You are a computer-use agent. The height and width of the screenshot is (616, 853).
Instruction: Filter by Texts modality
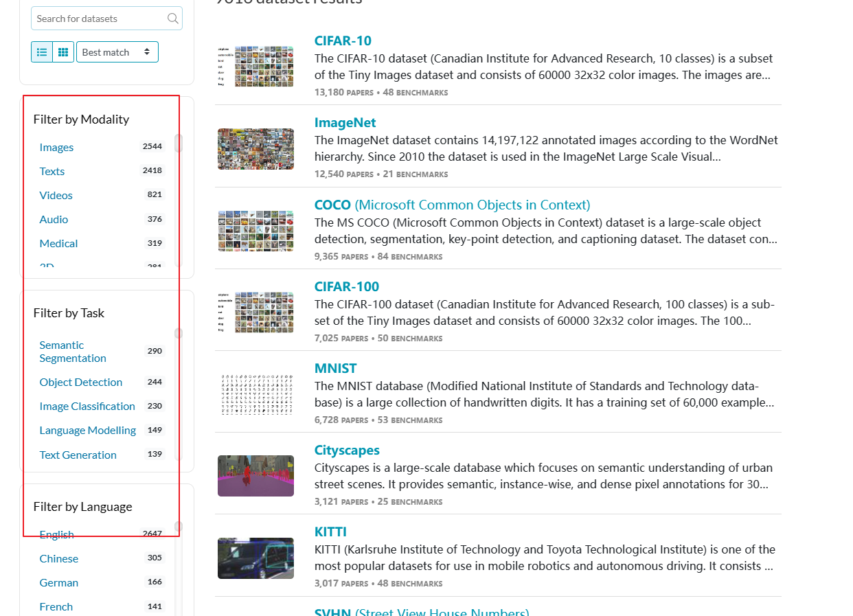click(x=52, y=171)
